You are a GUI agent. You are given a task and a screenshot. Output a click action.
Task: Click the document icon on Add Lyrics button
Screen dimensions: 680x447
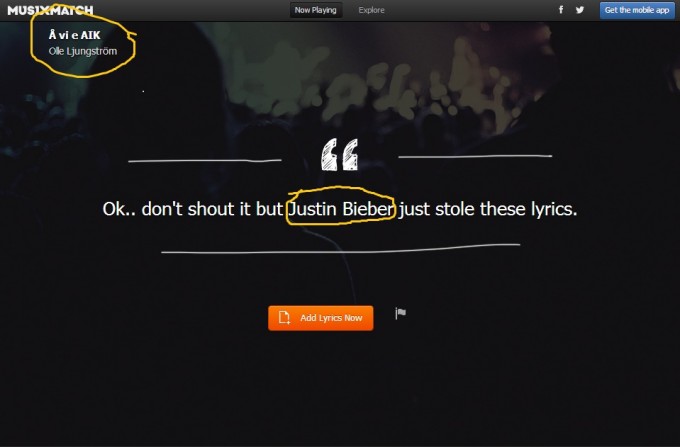coord(284,318)
